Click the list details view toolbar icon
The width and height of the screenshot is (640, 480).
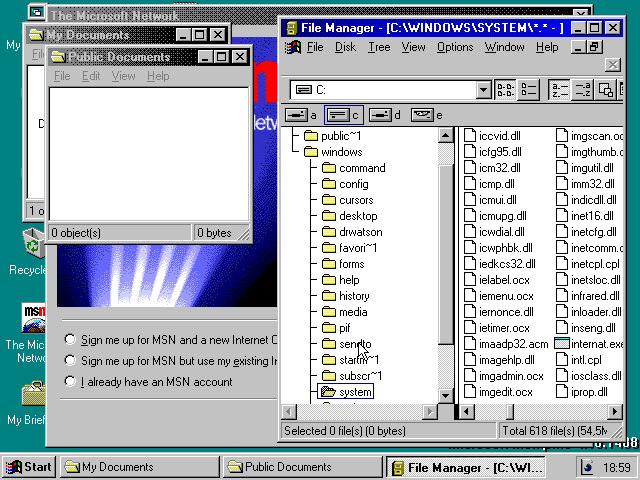pos(529,90)
